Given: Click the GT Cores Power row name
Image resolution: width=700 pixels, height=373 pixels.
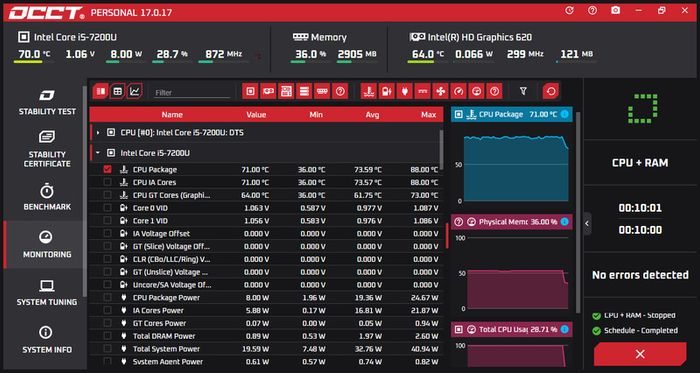Looking at the screenshot, I should click(x=159, y=323).
